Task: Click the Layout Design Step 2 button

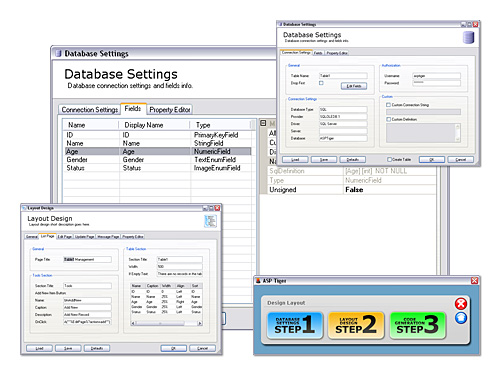Action: click(356, 325)
